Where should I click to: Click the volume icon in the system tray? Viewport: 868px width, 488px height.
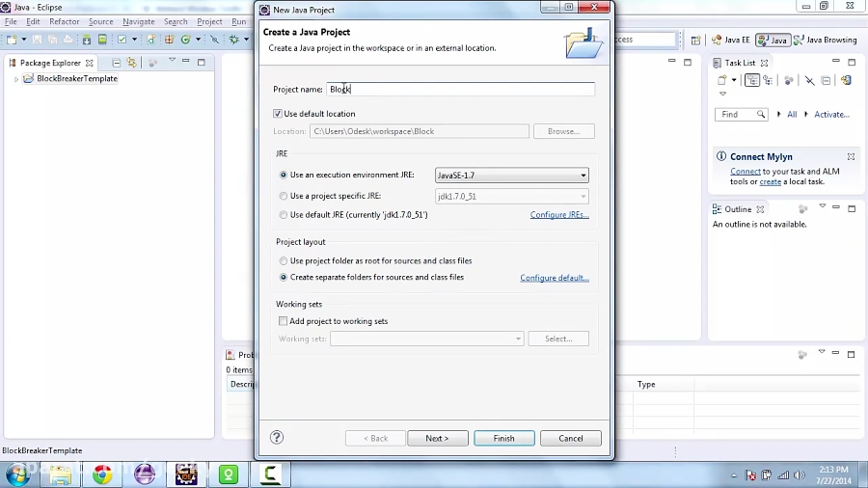(x=799, y=474)
